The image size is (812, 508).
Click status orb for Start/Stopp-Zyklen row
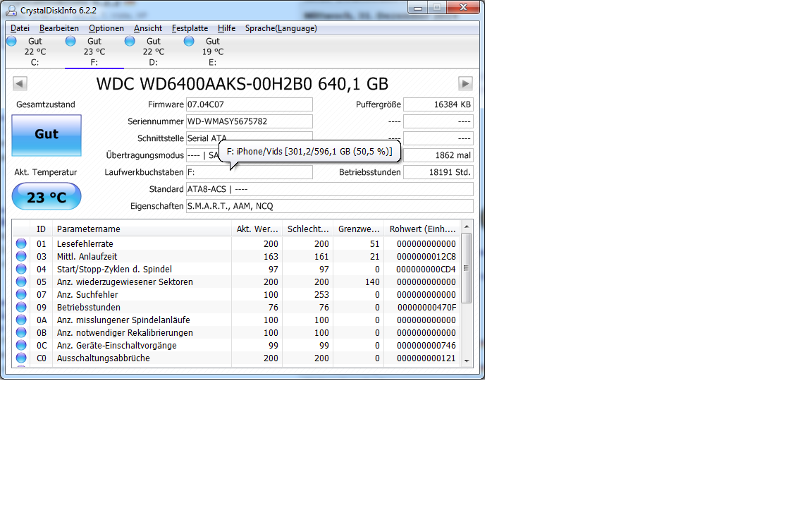[x=21, y=269]
